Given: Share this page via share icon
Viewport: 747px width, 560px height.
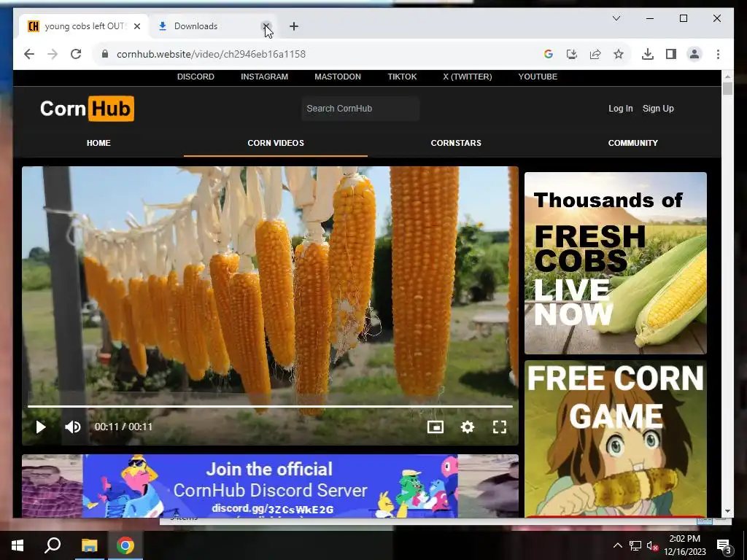Looking at the screenshot, I should point(595,54).
